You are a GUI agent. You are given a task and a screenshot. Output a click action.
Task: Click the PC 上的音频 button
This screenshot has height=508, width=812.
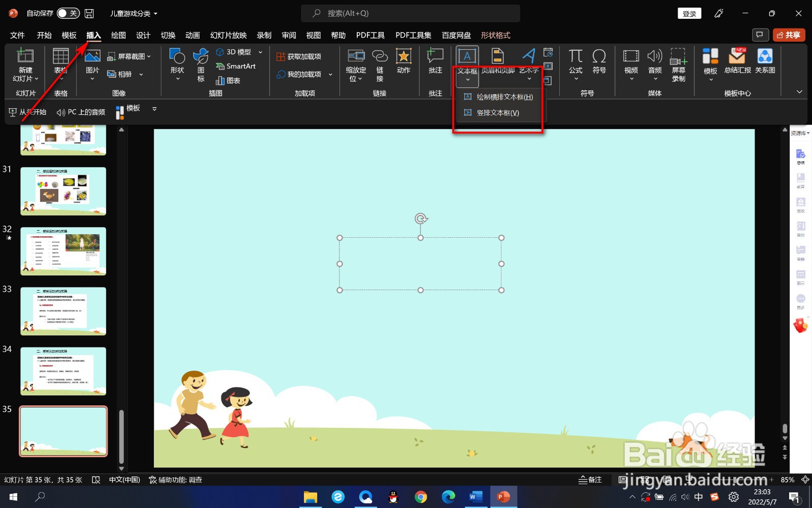point(81,112)
